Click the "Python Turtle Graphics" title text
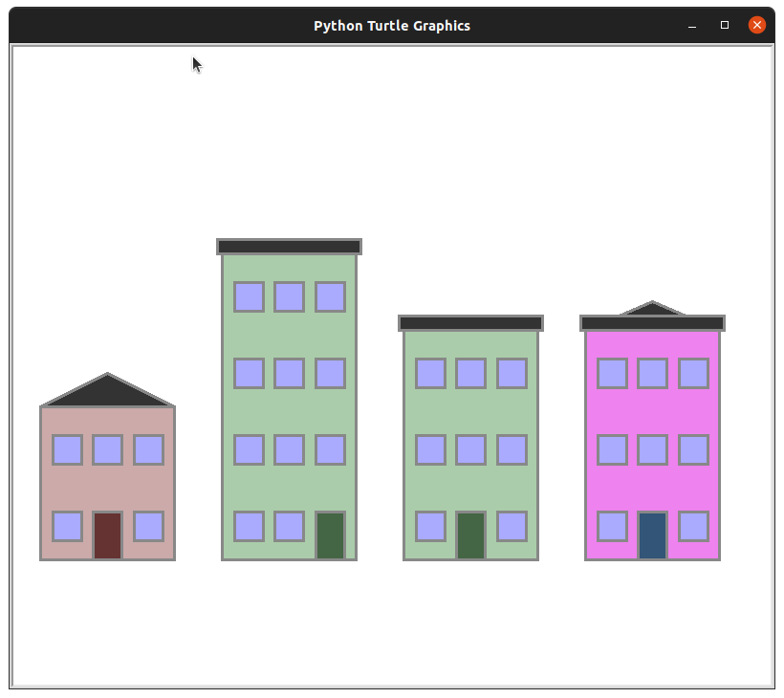Viewport: 784px width, 698px height. coord(392,26)
